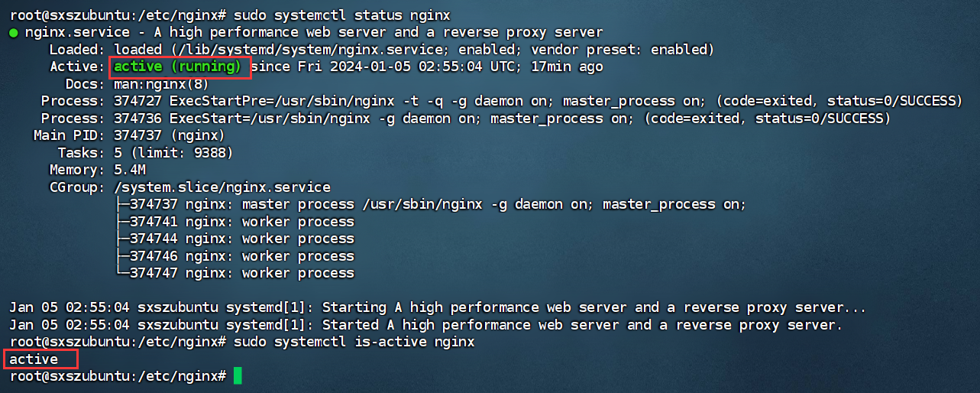
Task: Click the 374747 nginx worker process row
Action: tap(235, 274)
